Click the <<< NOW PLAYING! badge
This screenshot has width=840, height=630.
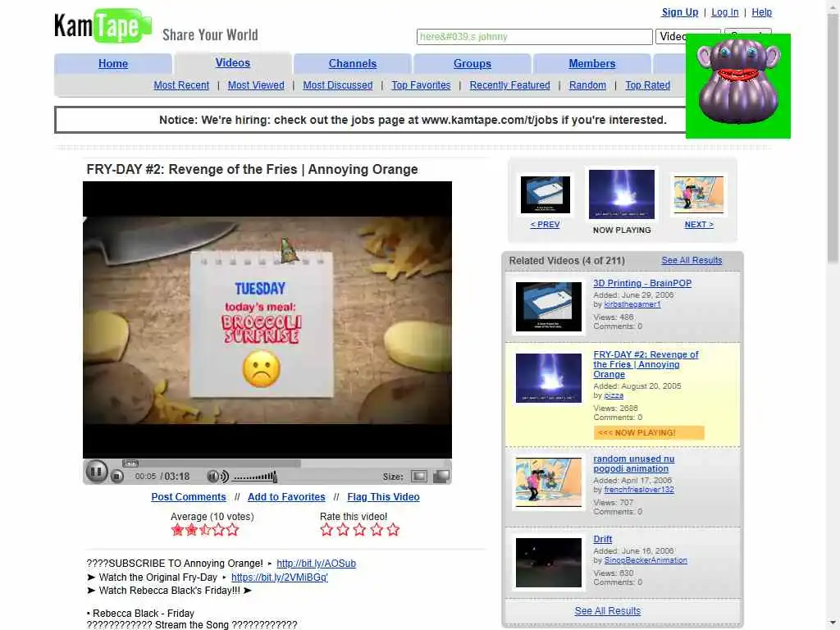[x=649, y=433]
